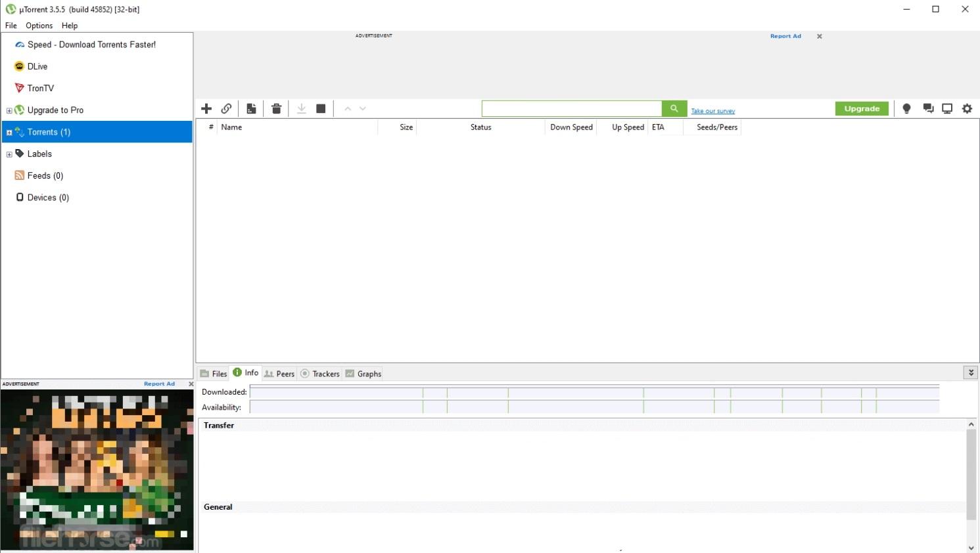Click the Create New Torrent icon
Screen dimensions: 980x553
pyautogui.click(x=252, y=108)
